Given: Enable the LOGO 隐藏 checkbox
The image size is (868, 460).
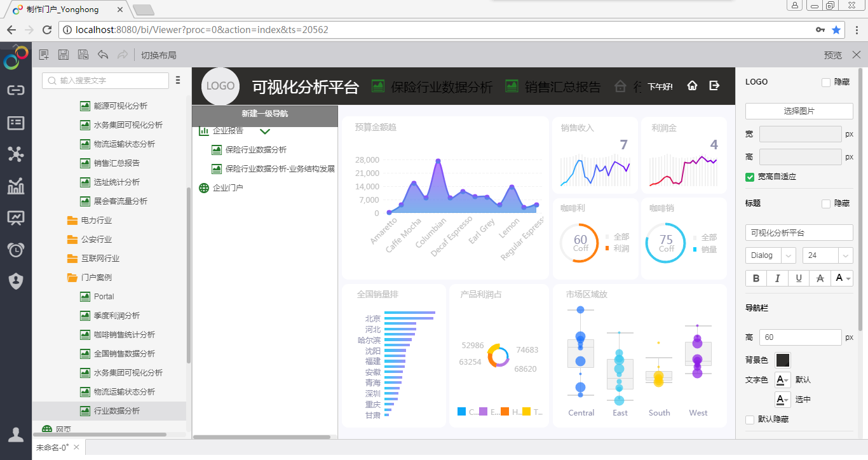Looking at the screenshot, I should coord(826,82).
